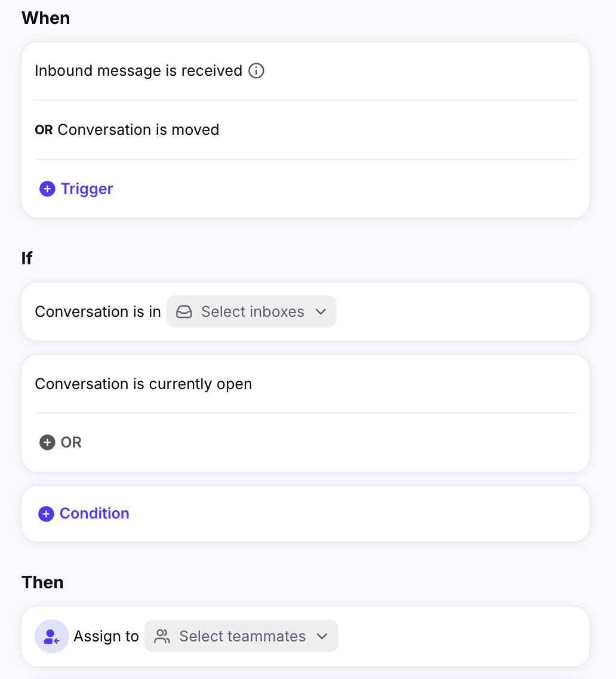
Task: Click the purple plus icon beside Condition
Action: click(46, 514)
